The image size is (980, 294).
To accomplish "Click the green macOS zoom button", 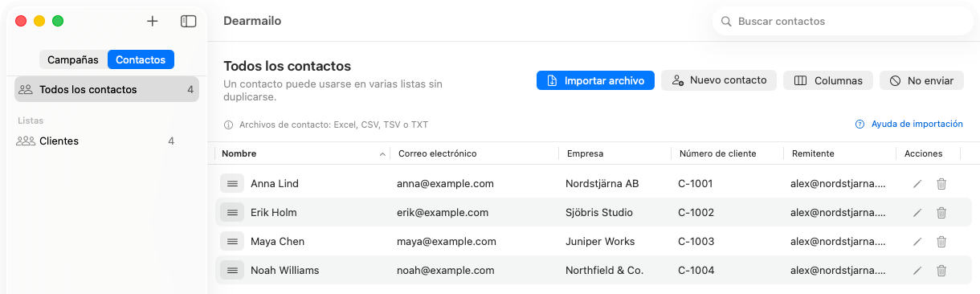I will (58, 21).
